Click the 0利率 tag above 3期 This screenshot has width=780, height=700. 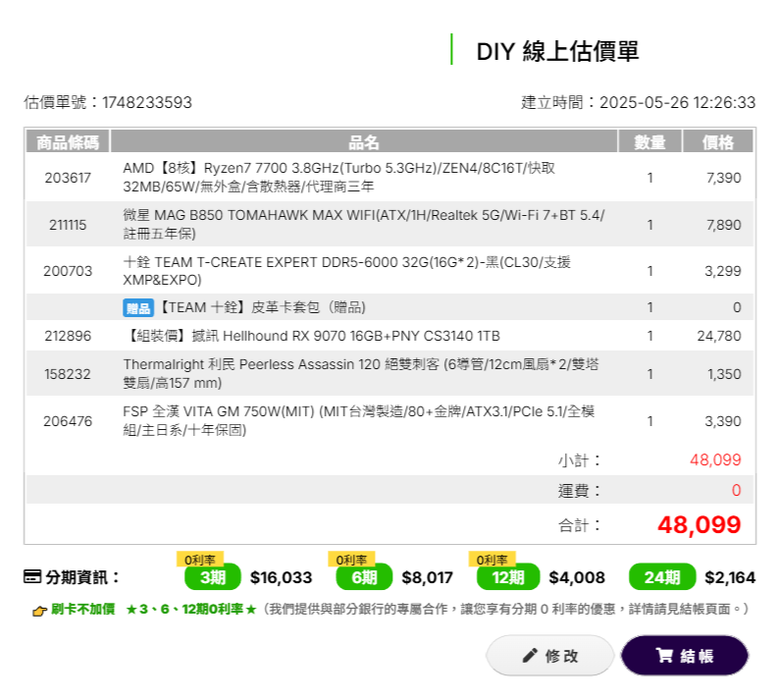click(x=200, y=560)
